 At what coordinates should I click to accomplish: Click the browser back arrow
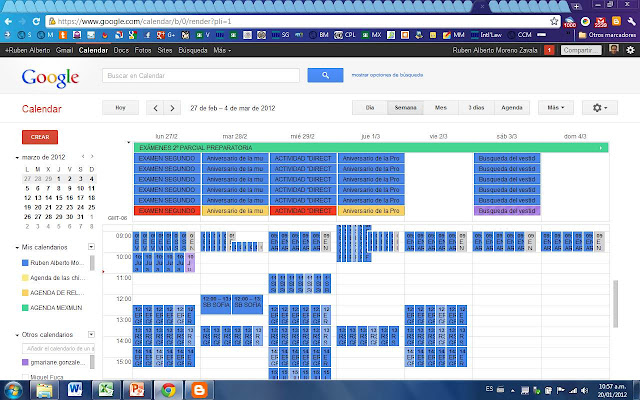coord(8,21)
